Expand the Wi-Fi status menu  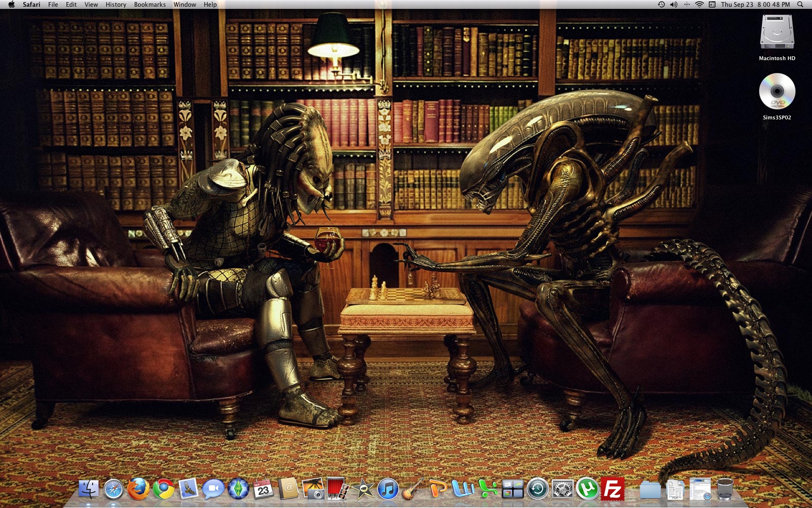700,5
